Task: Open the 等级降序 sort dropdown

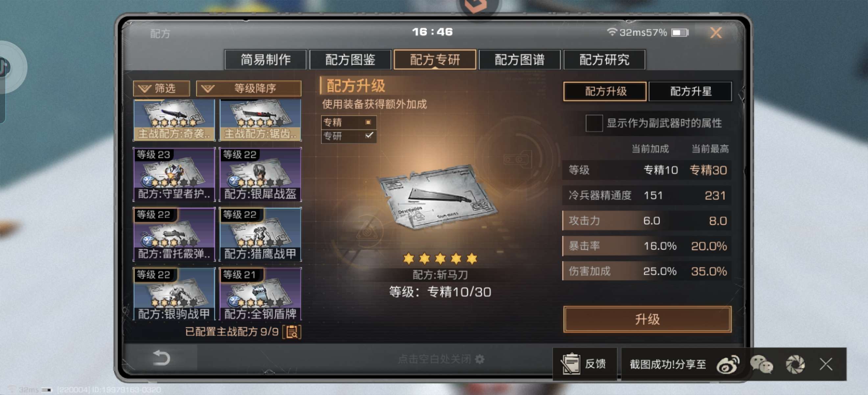Action: click(x=248, y=88)
